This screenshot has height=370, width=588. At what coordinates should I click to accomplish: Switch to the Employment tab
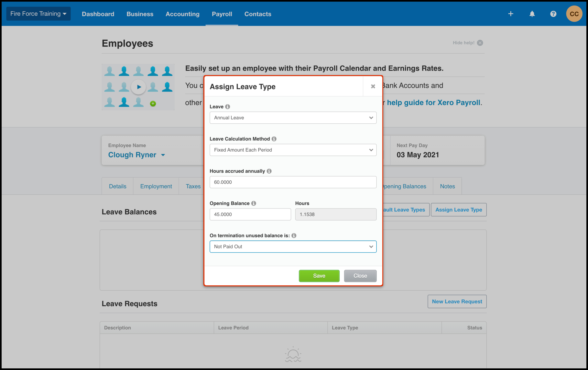coord(156,186)
